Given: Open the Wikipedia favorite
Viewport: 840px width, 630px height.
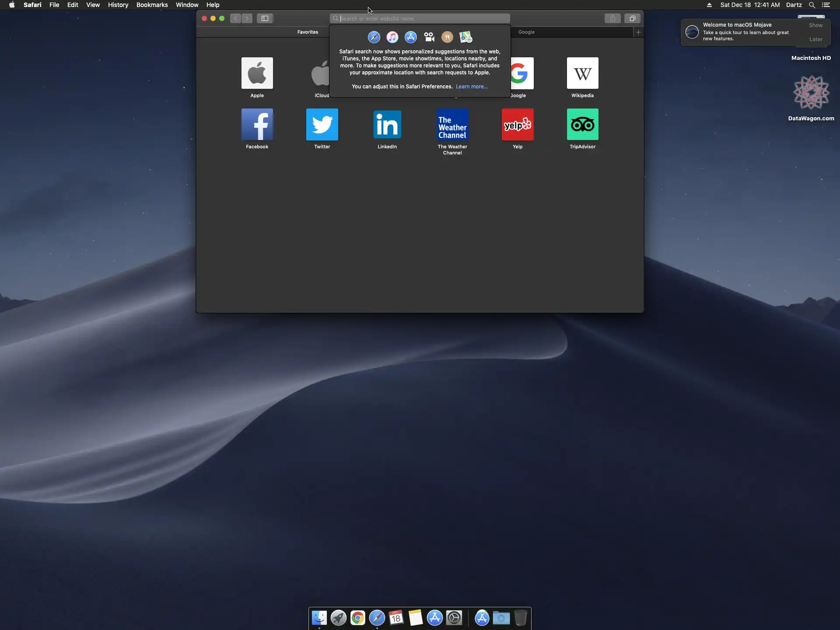Looking at the screenshot, I should (582, 73).
